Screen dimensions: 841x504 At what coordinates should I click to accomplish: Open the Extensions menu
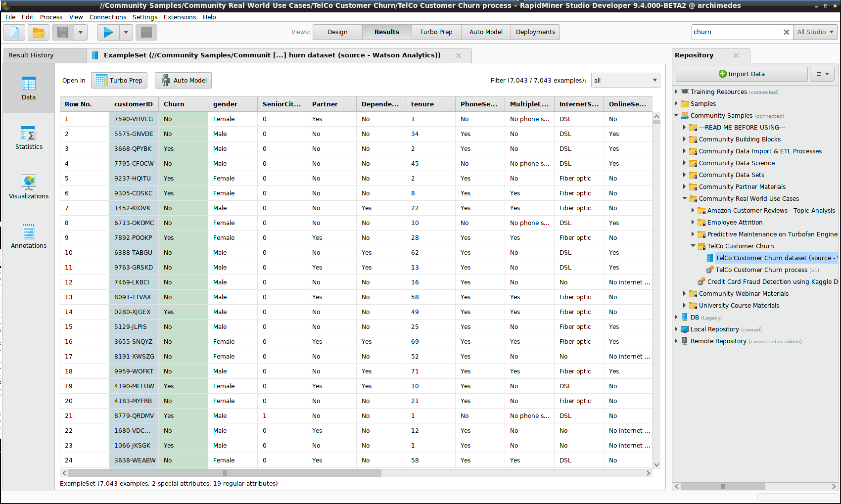180,17
